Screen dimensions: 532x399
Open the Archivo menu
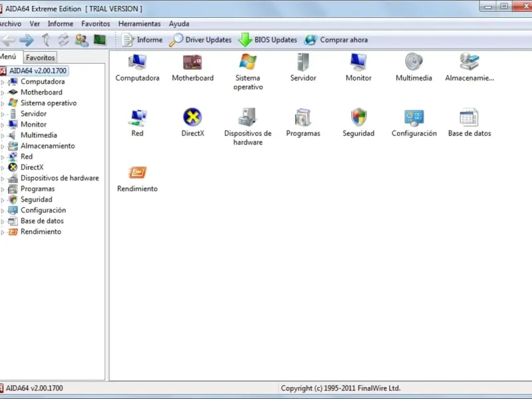[10, 24]
